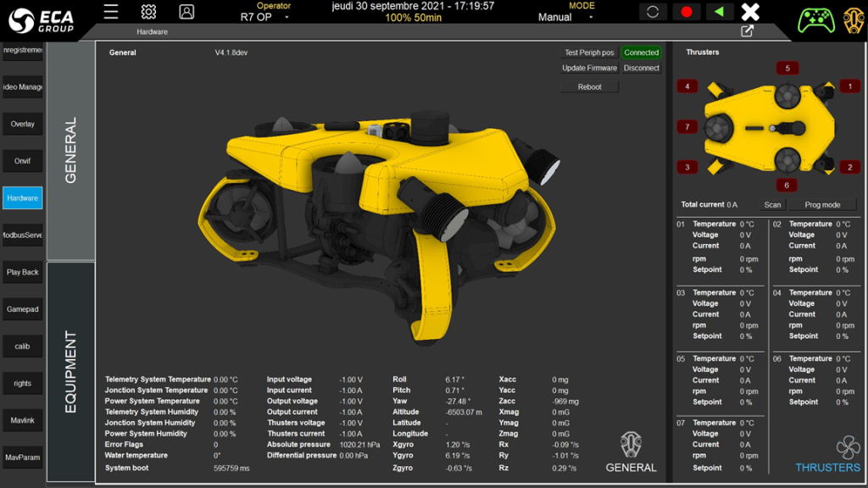Open the rights sidebar item
The height and width of the screenshot is (488, 868).
[22, 384]
